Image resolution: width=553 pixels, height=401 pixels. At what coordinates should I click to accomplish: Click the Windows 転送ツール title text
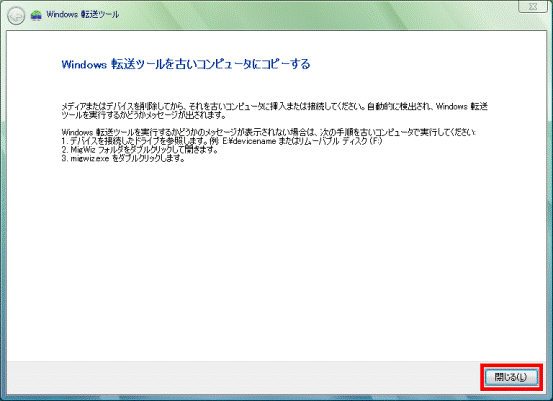pos(83,14)
